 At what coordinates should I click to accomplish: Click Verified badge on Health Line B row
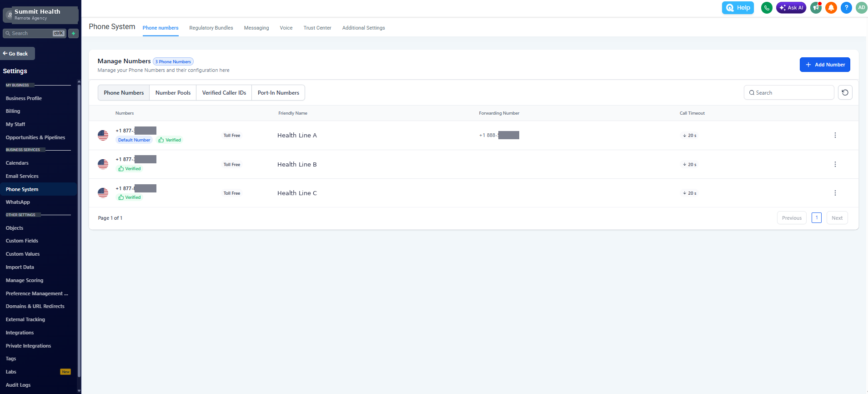tap(130, 169)
